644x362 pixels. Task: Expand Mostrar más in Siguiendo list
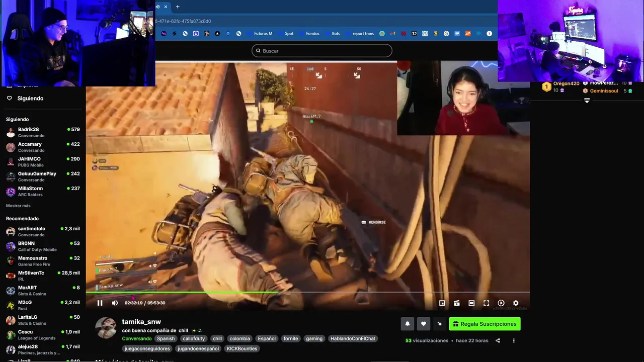(x=18, y=206)
